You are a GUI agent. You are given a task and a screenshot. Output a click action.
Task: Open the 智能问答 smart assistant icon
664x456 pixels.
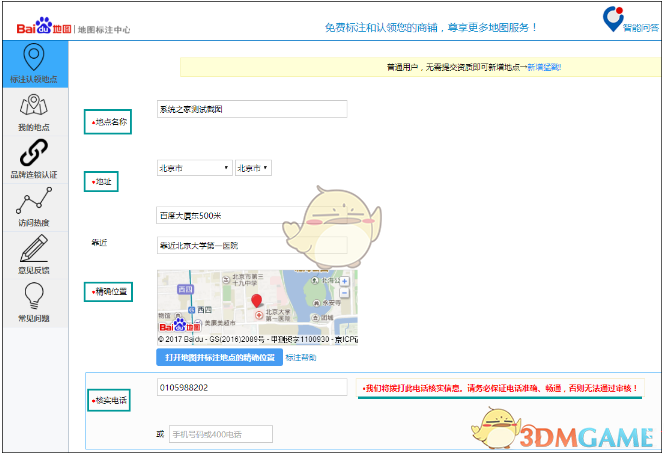click(613, 19)
